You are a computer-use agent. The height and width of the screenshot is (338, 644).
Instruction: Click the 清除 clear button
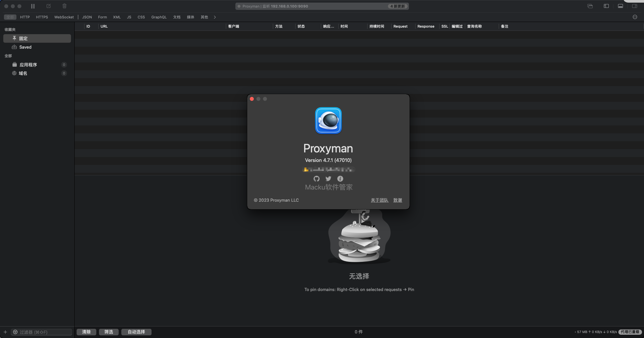[86, 332]
